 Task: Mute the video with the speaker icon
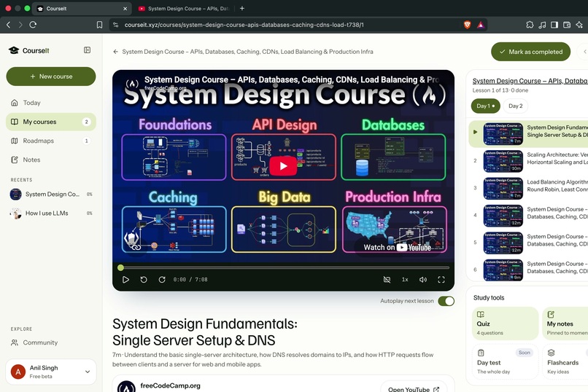pyautogui.click(x=423, y=279)
